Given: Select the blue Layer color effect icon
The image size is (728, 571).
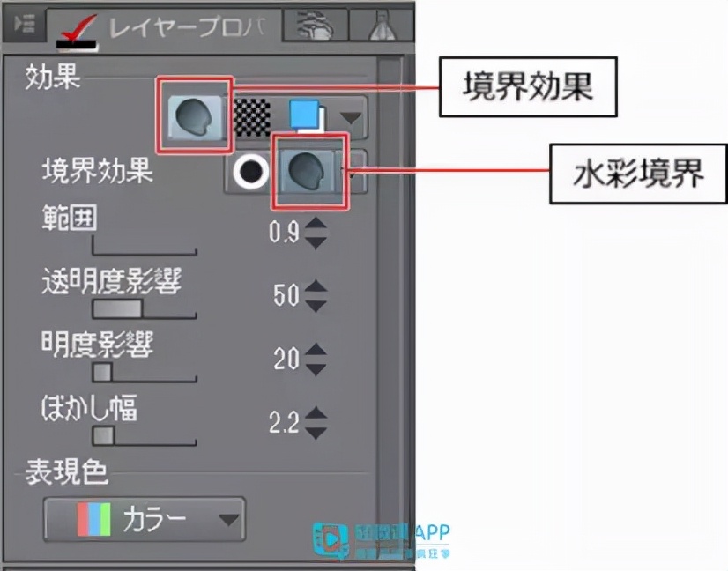Looking at the screenshot, I should pyautogui.click(x=308, y=116).
